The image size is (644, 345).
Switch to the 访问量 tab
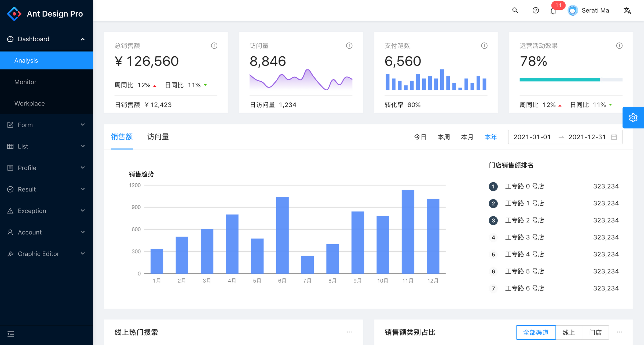(x=158, y=137)
